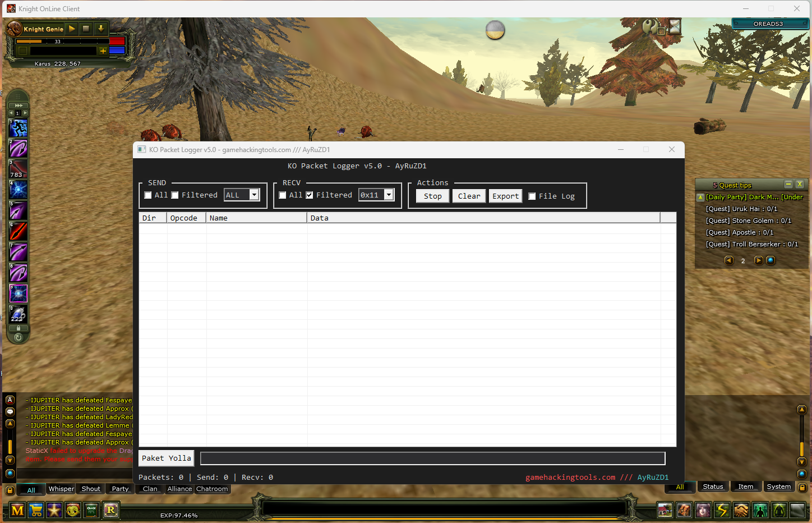Click the Paket Yolla send button
The width and height of the screenshot is (812, 523).
point(167,458)
